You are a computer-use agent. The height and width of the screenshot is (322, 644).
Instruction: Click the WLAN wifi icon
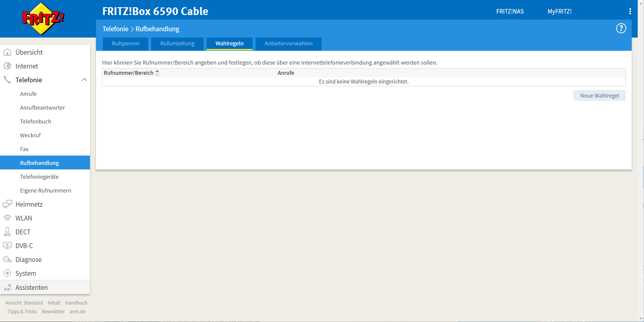[x=7, y=218]
